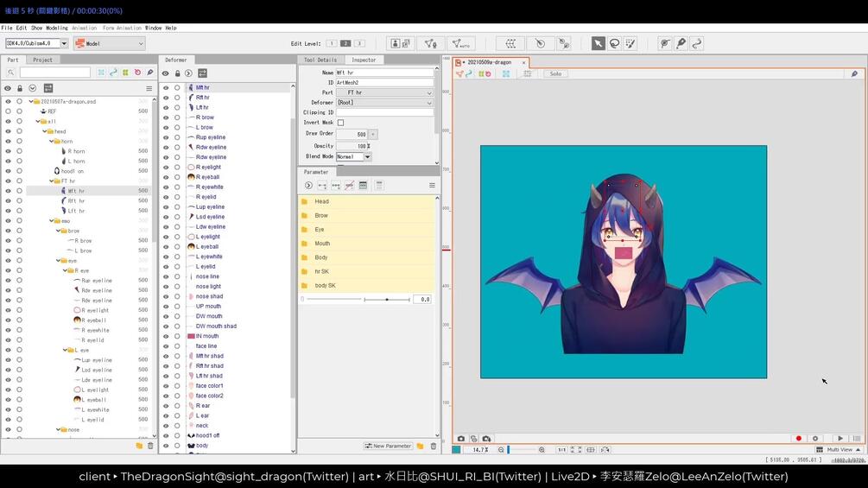Screen dimensions: 868x488
Task: Click the Name input field in Inspector
Action: pyautogui.click(x=384, y=73)
